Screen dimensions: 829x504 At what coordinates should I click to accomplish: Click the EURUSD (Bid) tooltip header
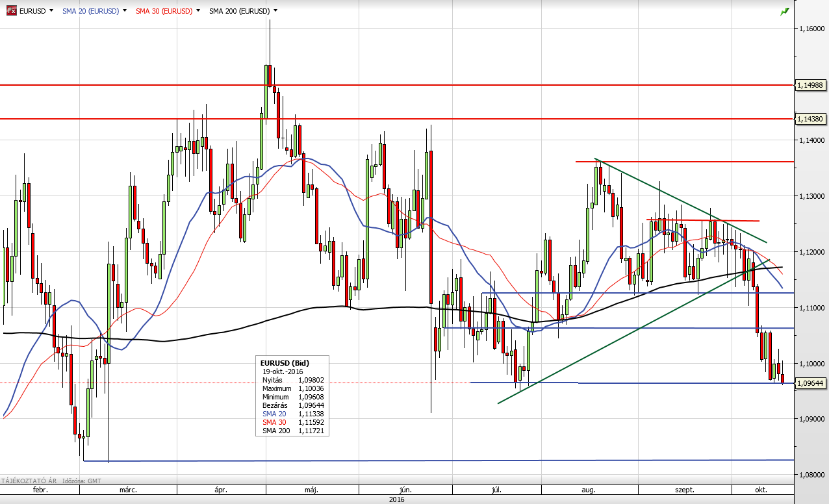point(285,362)
